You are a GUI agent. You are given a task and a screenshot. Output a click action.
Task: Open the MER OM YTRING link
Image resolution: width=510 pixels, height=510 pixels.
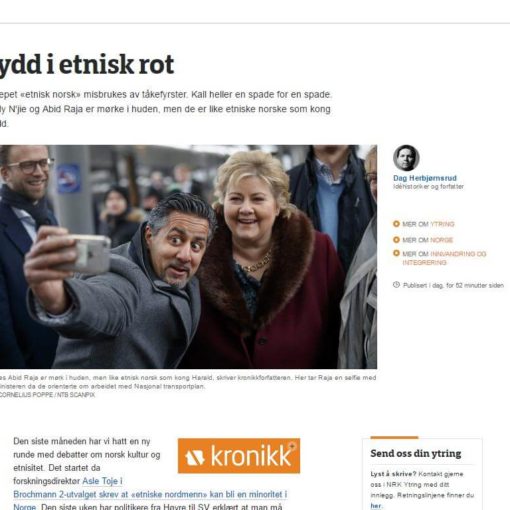(x=428, y=224)
